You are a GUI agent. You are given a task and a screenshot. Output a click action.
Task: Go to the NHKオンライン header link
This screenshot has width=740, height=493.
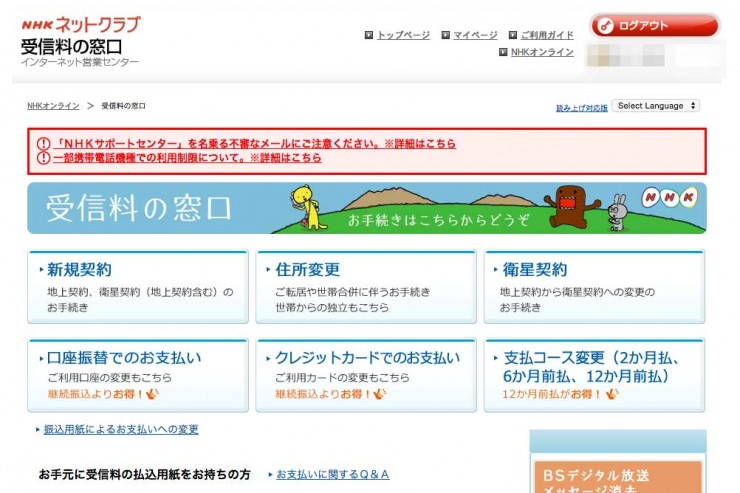pyautogui.click(x=542, y=52)
